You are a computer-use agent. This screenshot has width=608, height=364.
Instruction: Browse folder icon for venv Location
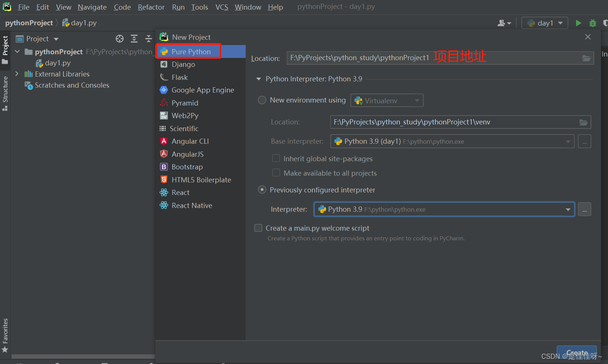(583, 122)
